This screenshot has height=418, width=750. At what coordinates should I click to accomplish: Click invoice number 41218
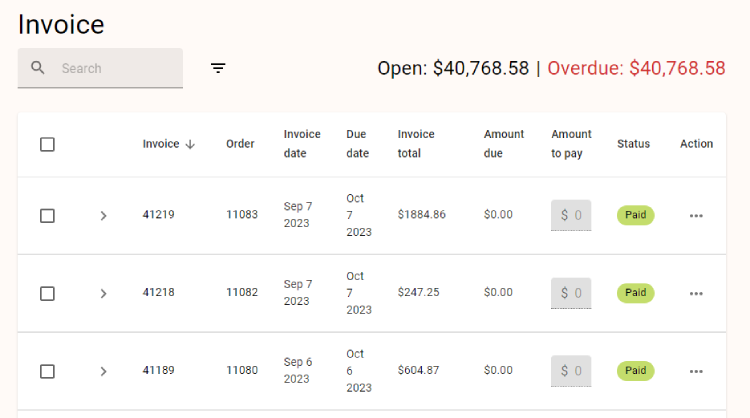(158, 292)
